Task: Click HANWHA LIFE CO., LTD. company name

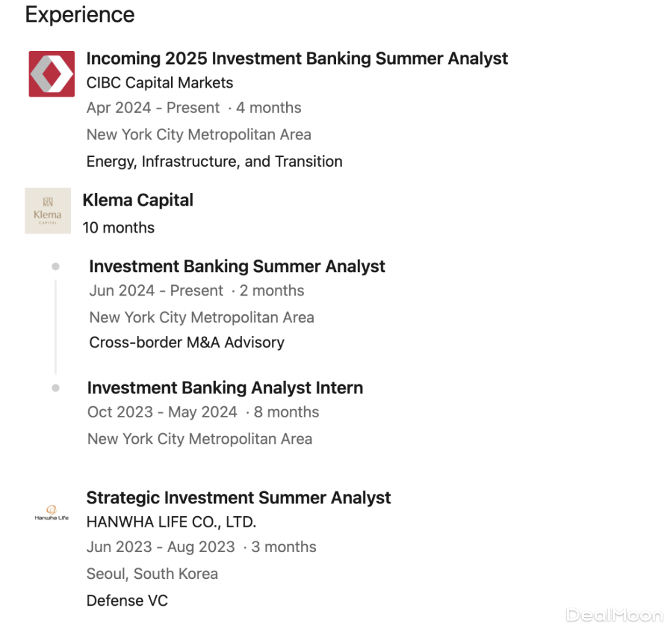Action: 171,522
